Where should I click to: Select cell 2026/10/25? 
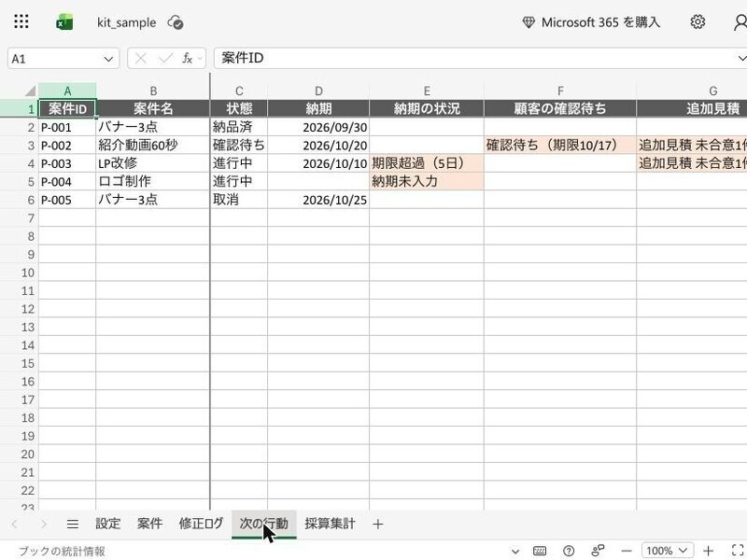pyautogui.click(x=318, y=200)
